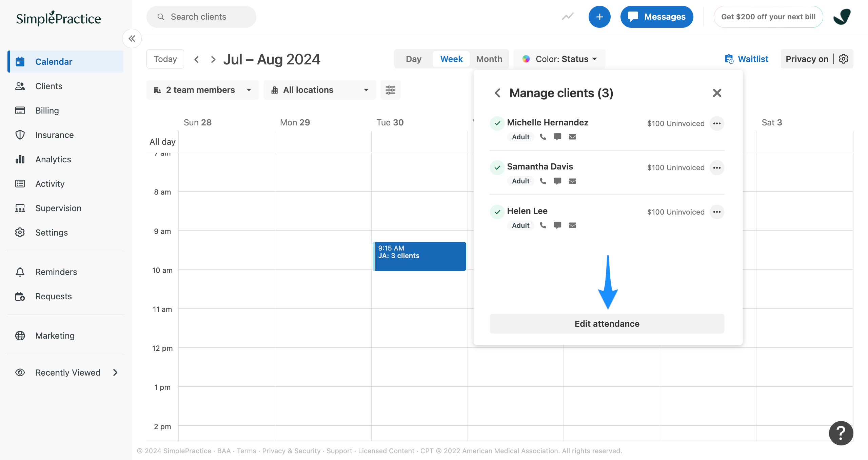Open more options for Samantha Davis
This screenshot has height=460, width=868.
pos(717,168)
